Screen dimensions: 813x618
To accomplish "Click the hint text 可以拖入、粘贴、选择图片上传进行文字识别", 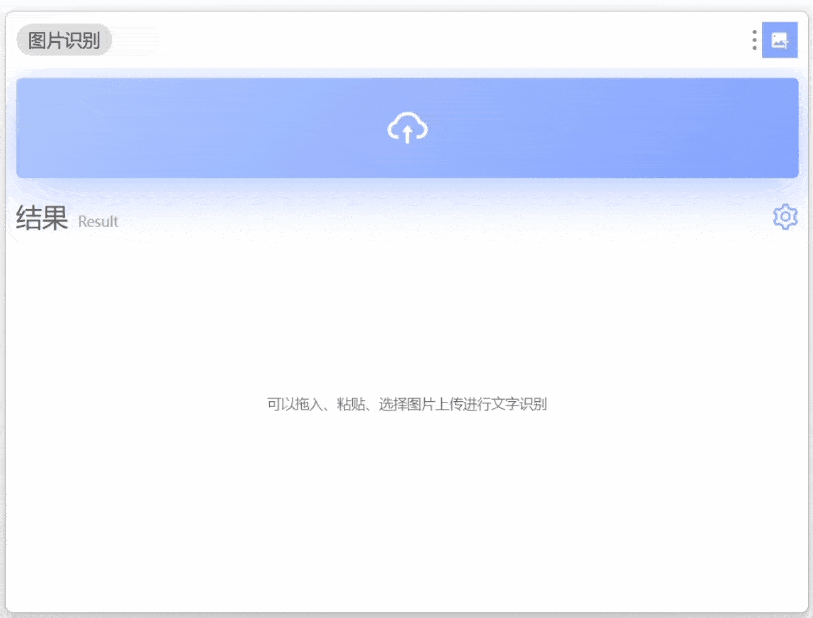I will pos(407,404).
